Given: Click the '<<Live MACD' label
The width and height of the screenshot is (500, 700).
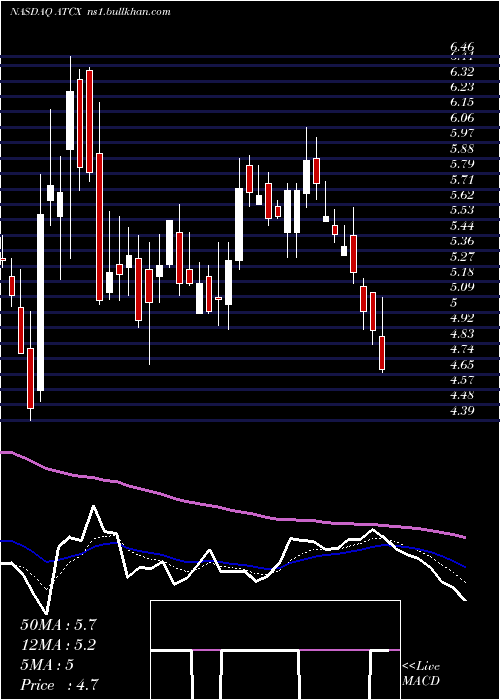Looking at the screenshot, I should (421, 674).
